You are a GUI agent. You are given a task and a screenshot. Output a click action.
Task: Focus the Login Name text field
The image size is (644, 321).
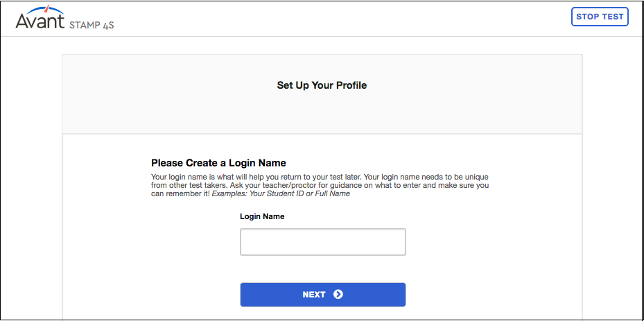[323, 242]
